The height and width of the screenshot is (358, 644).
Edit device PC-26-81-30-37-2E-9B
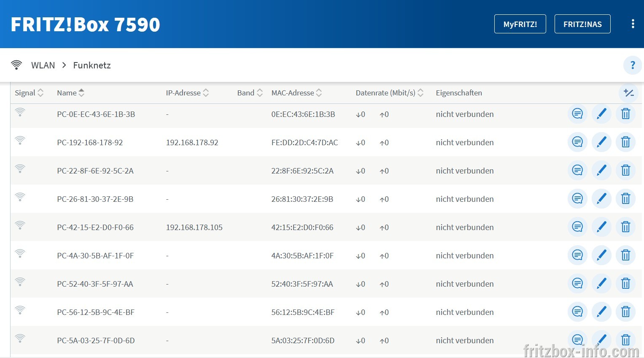(x=601, y=199)
